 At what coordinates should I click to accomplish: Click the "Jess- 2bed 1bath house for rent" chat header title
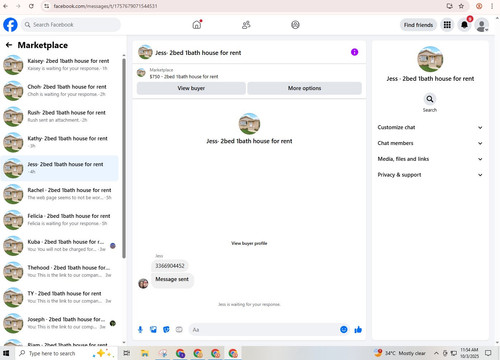click(x=198, y=53)
